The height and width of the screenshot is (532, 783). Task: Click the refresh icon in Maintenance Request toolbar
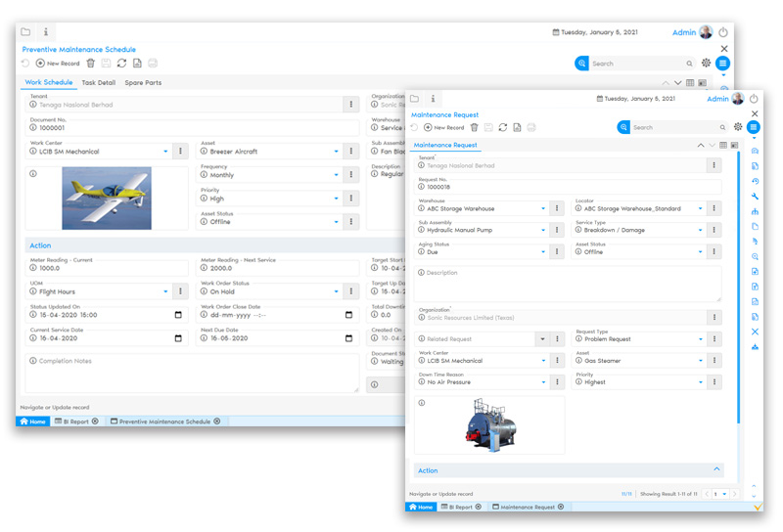(x=503, y=127)
